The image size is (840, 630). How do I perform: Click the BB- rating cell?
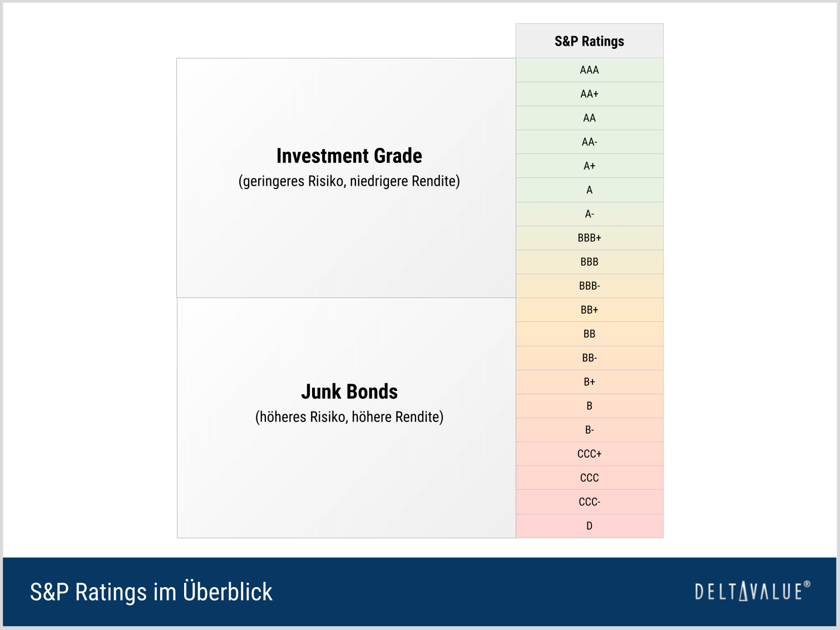tap(590, 358)
